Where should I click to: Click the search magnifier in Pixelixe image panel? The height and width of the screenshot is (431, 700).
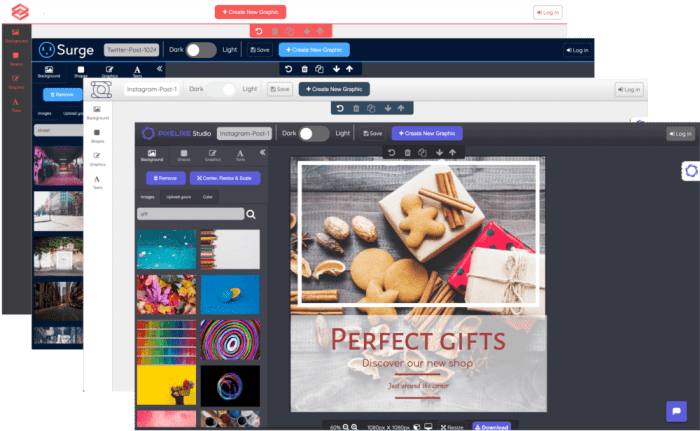[251, 214]
